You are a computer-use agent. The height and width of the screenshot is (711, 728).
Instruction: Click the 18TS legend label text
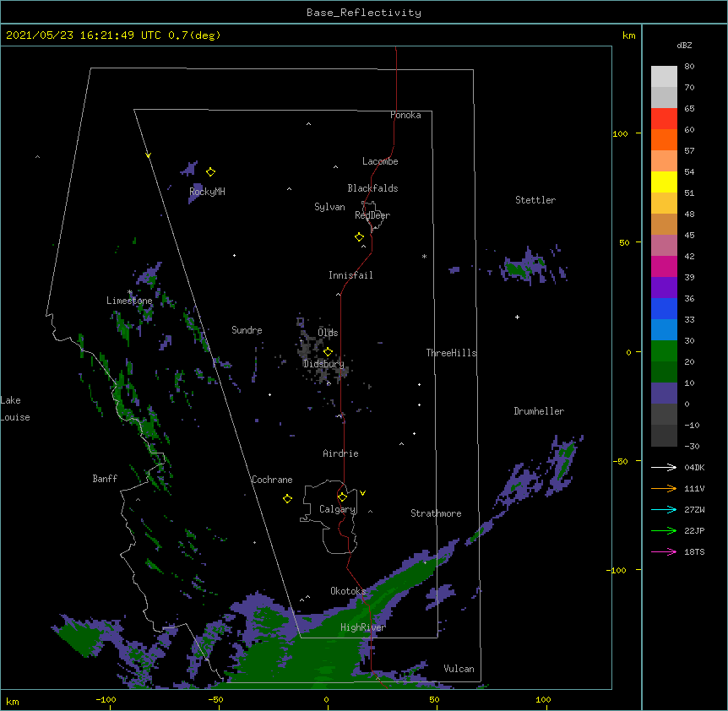(x=694, y=551)
